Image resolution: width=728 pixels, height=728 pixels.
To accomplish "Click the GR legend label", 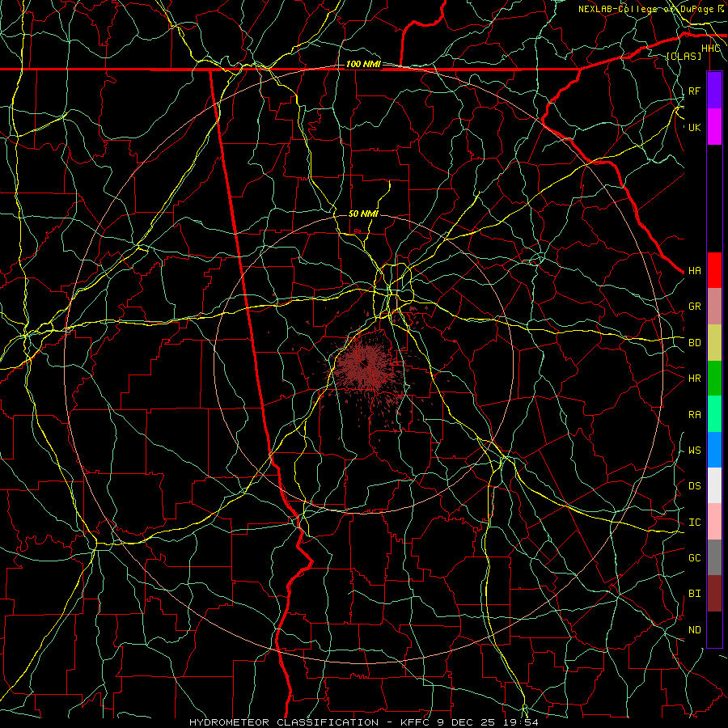I will [x=694, y=307].
